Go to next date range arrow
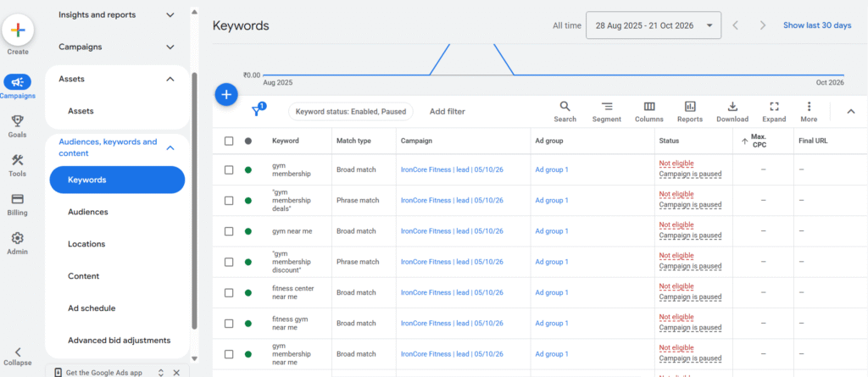 pyautogui.click(x=763, y=25)
